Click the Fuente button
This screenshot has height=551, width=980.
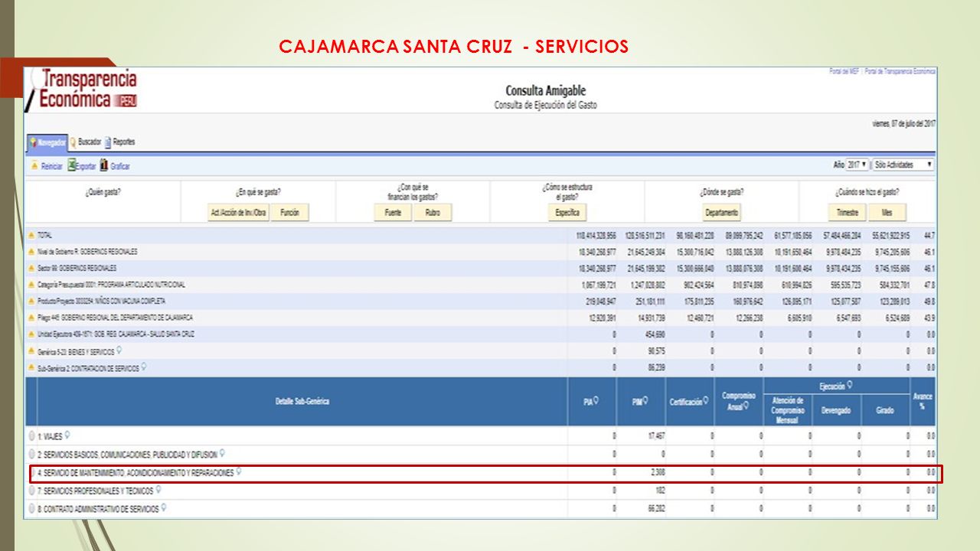393,212
